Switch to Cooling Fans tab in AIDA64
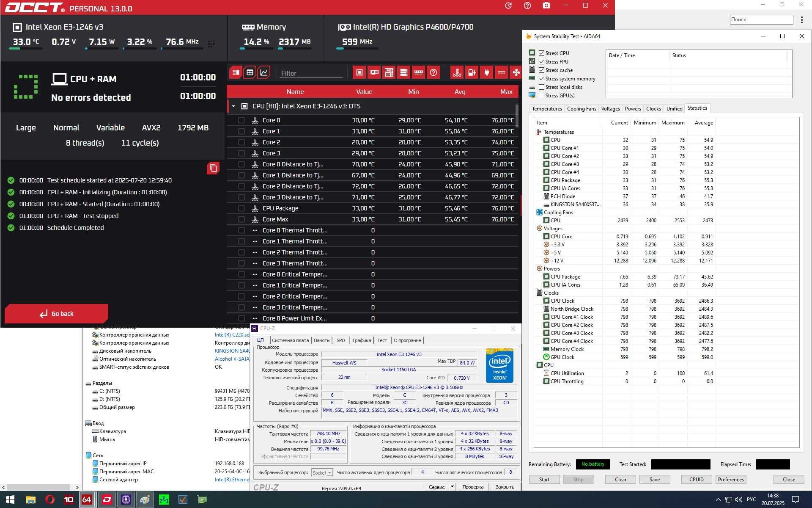Image resolution: width=812 pixels, height=508 pixels. tap(582, 109)
